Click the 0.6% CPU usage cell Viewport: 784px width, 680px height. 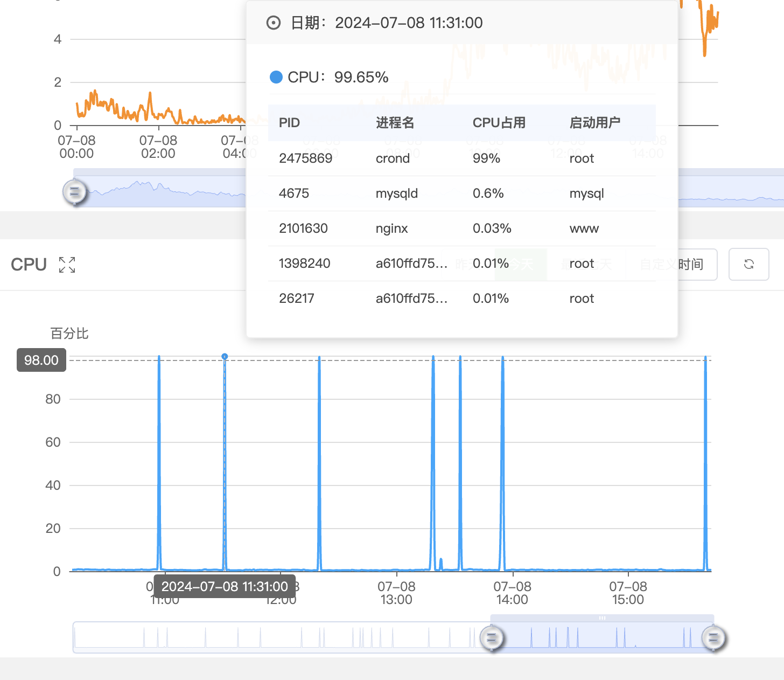(488, 193)
